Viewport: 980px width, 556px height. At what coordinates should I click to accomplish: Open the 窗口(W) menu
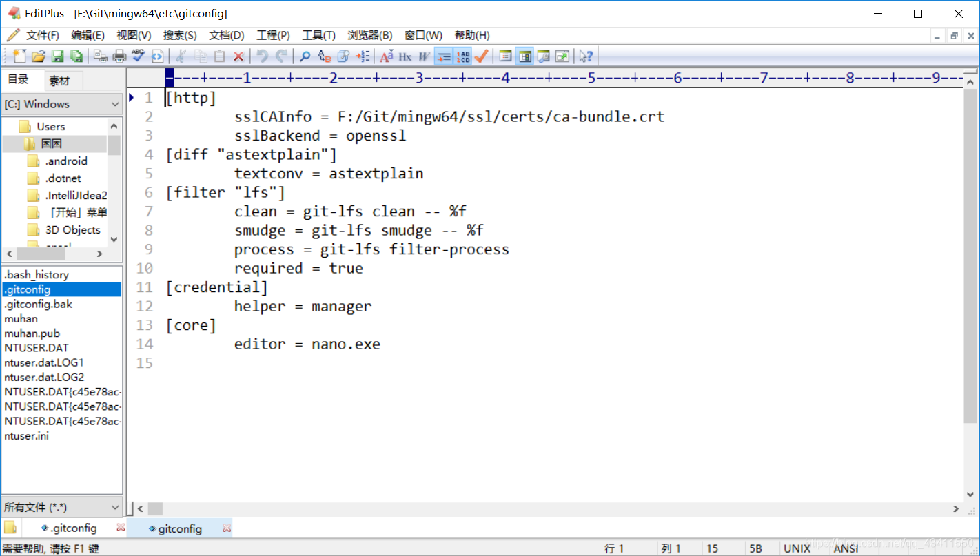pyautogui.click(x=423, y=35)
